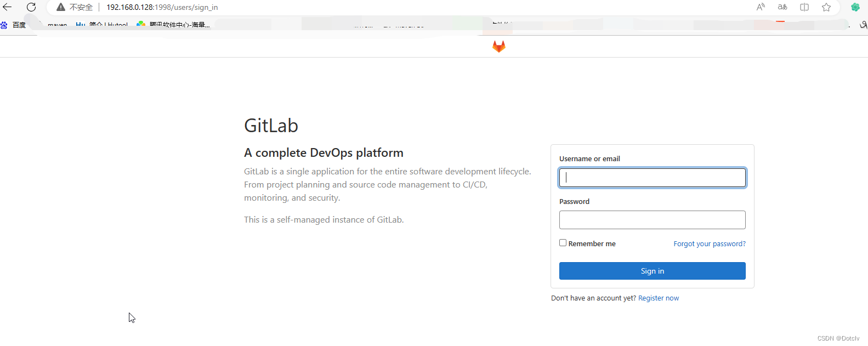Enable the Remember me checkbox
Image resolution: width=868 pixels, height=346 pixels.
[563, 243]
